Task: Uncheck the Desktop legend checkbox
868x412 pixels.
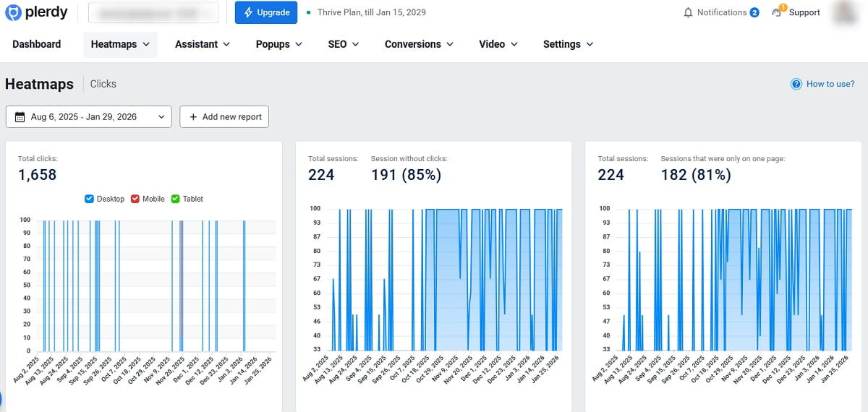Action: coord(90,199)
